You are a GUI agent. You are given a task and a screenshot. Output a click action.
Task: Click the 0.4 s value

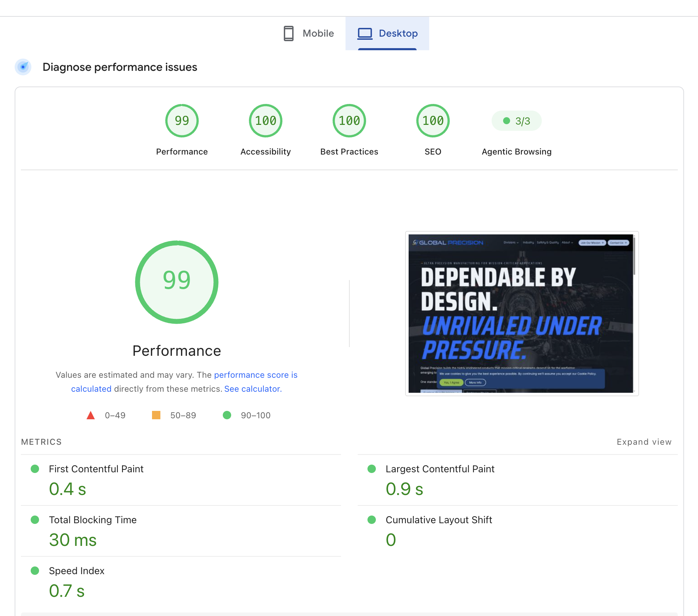pos(68,489)
